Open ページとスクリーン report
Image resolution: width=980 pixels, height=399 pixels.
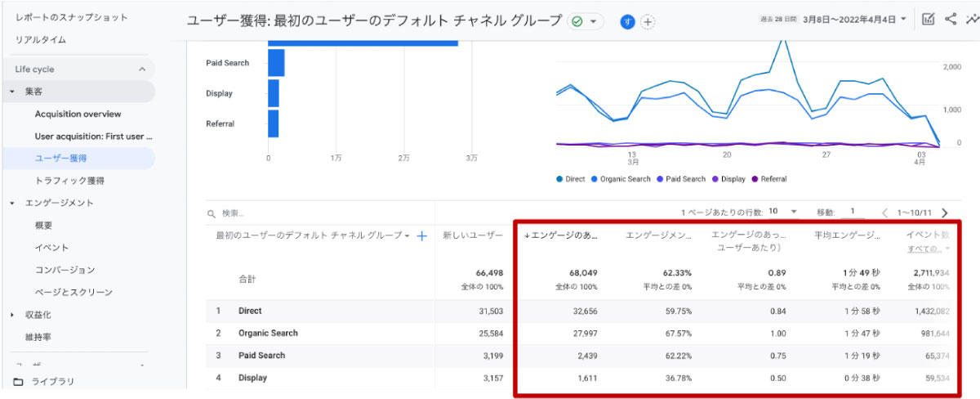click(73, 292)
